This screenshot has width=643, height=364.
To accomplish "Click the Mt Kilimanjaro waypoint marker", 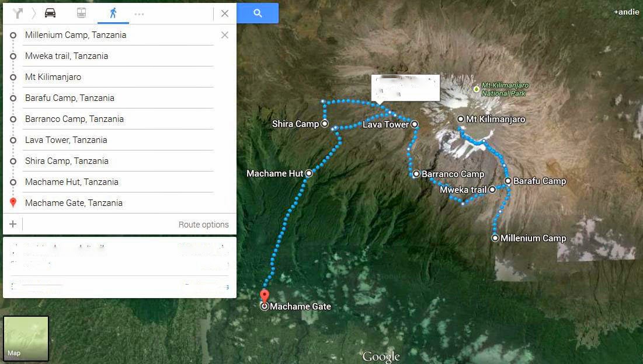I will pyautogui.click(x=460, y=119).
